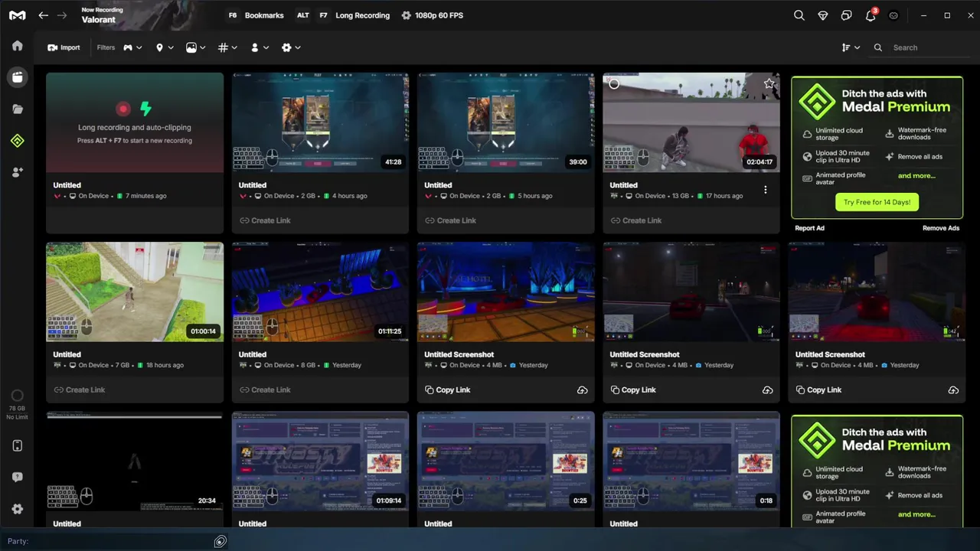Upload first Untitled Screenshot to cloud

coord(582,390)
